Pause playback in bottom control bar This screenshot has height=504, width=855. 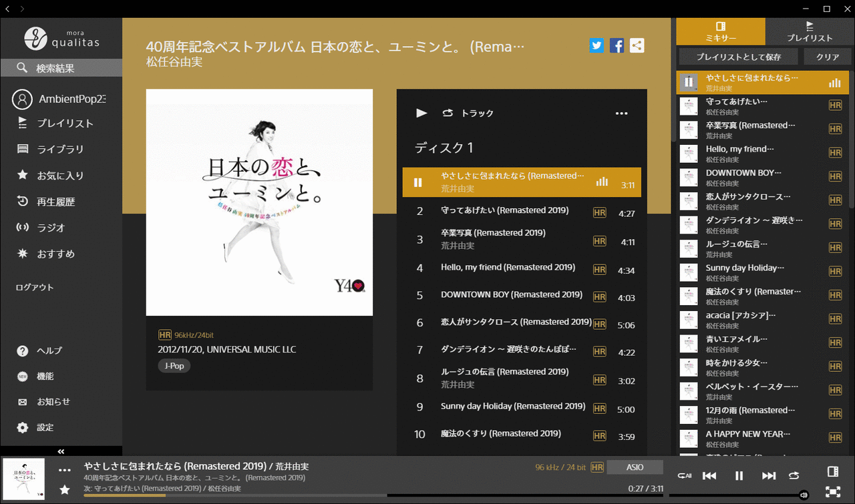[739, 475]
